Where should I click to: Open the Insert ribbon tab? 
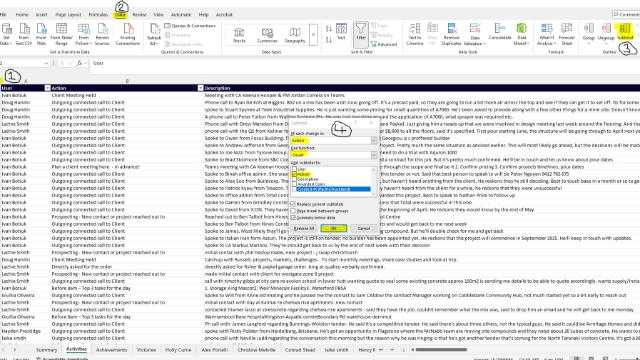(x=41, y=15)
